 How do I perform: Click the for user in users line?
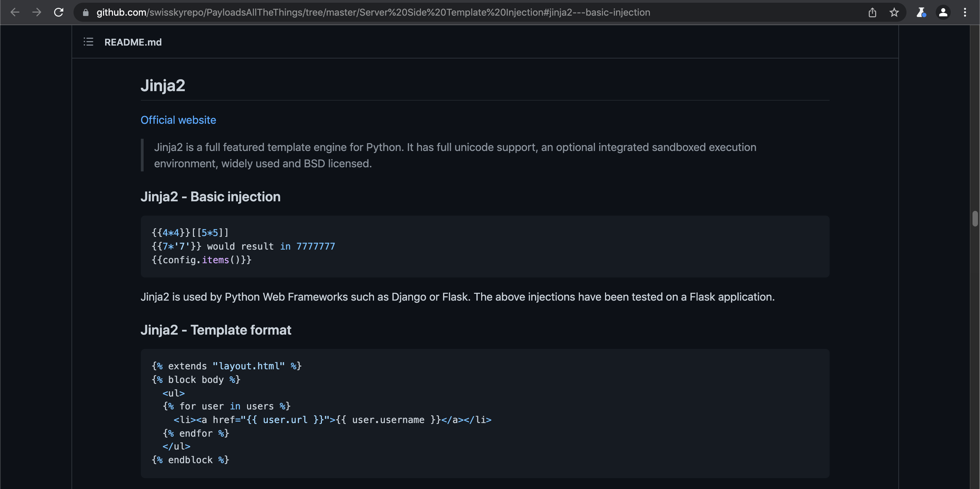tap(226, 406)
